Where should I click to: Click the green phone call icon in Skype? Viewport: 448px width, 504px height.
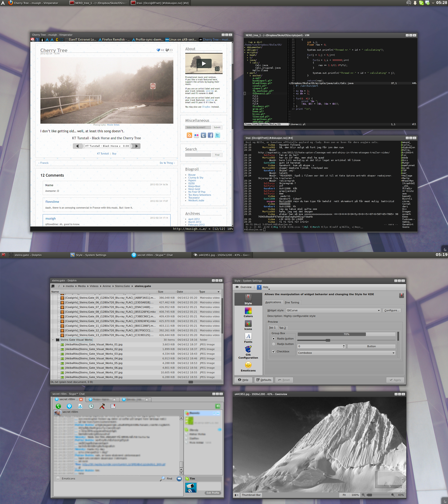58,406
